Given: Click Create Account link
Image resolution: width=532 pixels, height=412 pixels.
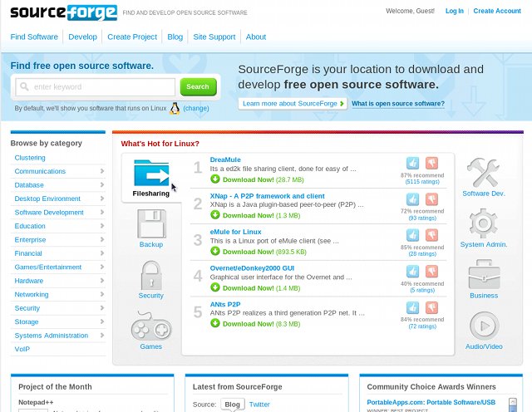Looking at the screenshot, I should click(497, 11).
